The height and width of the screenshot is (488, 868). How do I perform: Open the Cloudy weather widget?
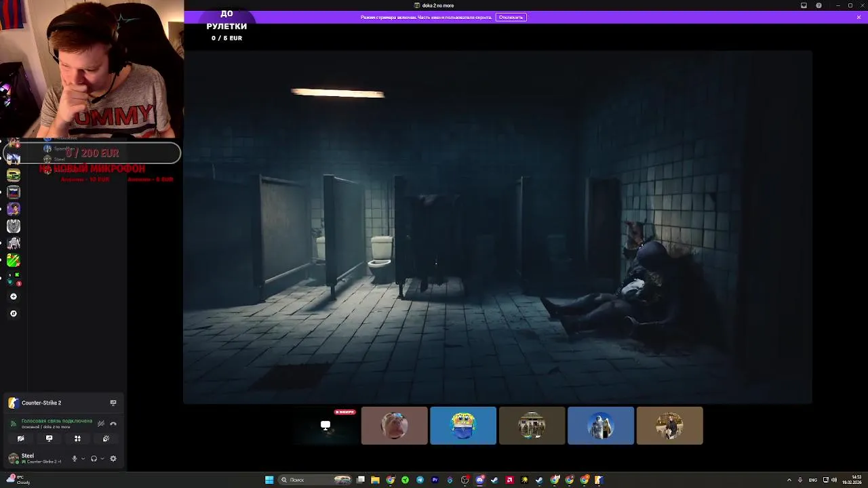click(x=19, y=480)
